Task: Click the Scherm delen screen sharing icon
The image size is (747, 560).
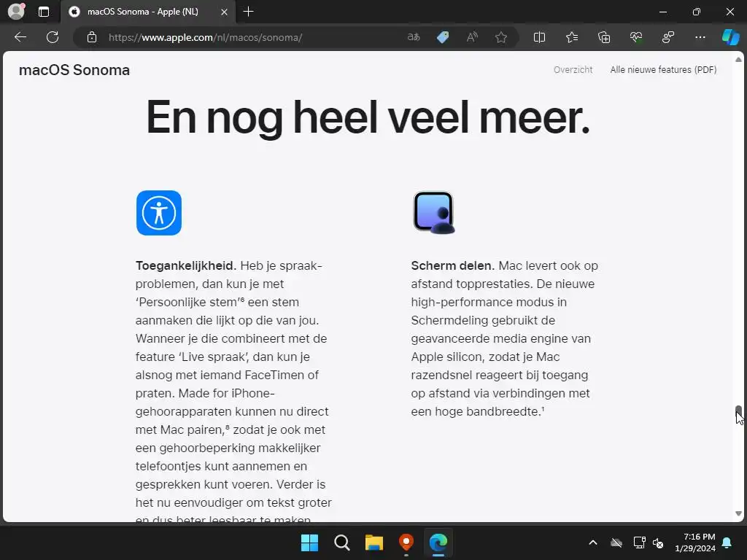Action: pyautogui.click(x=434, y=213)
